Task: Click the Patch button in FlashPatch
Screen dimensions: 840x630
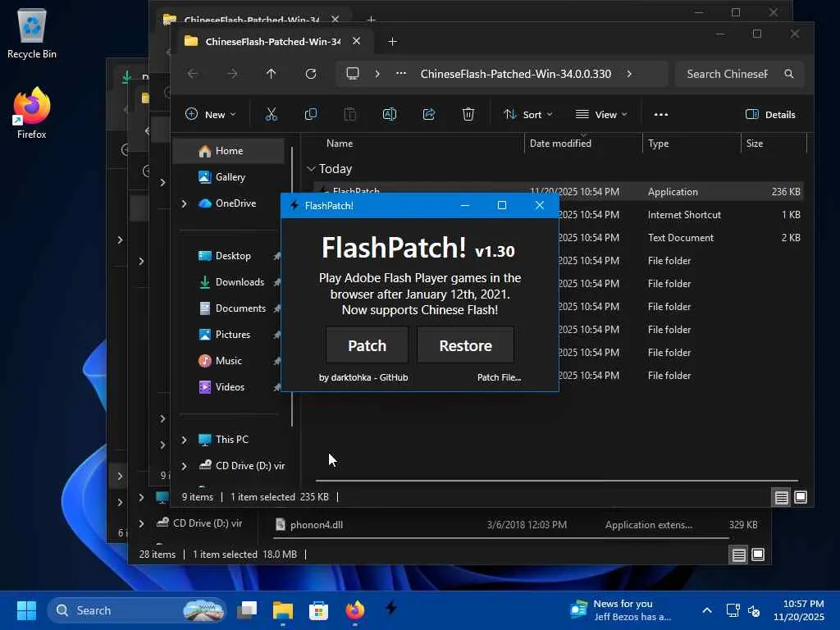Action: pyautogui.click(x=367, y=345)
